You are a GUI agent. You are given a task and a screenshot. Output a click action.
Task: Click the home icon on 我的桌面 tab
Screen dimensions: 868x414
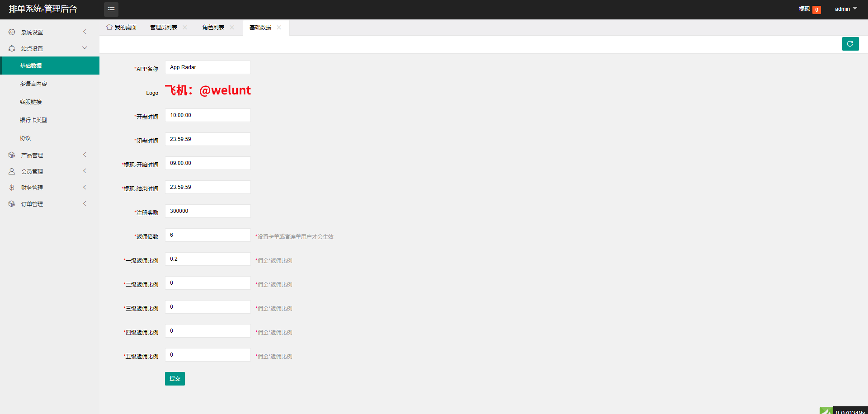click(109, 27)
